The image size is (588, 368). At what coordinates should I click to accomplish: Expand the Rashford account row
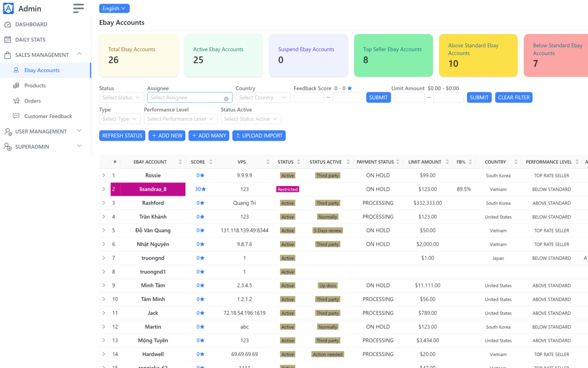pos(104,203)
